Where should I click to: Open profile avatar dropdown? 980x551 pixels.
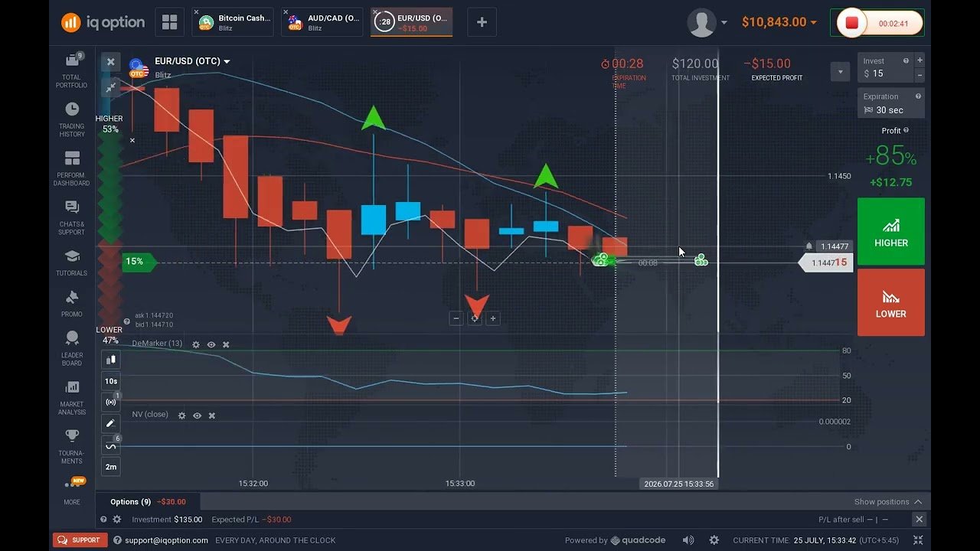point(707,22)
